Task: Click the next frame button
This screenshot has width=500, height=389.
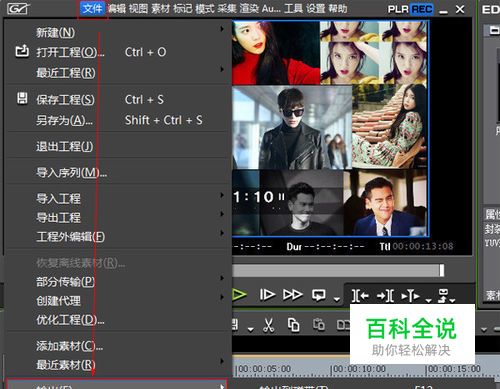Action: click(267, 295)
